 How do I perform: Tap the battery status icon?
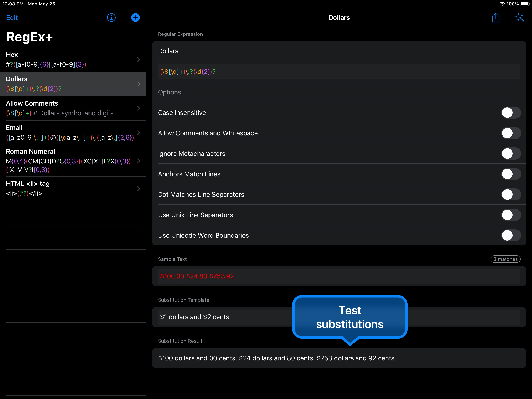coord(525,4)
